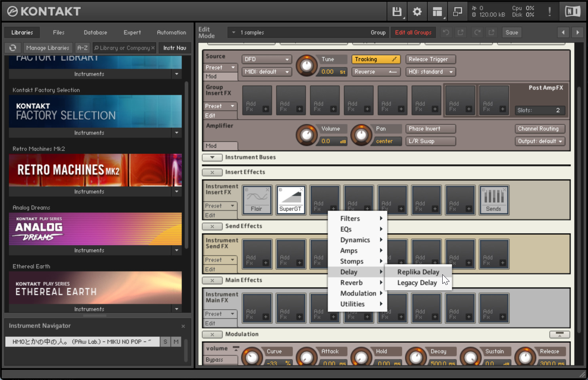Toggle Tracking on the source

[x=376, y=59]
